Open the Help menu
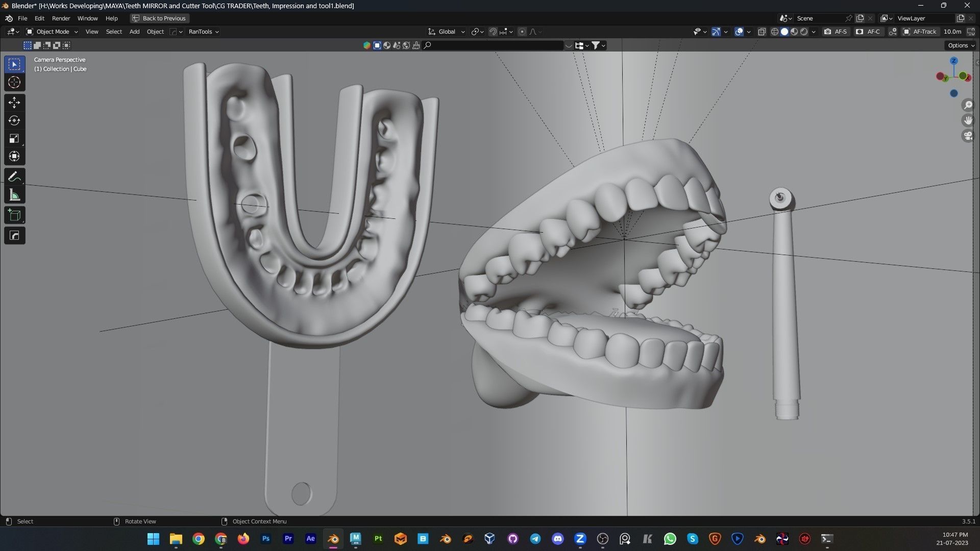The height and width of the screenshot is (551, 980). pyautogui.click(x=111, y=18)
